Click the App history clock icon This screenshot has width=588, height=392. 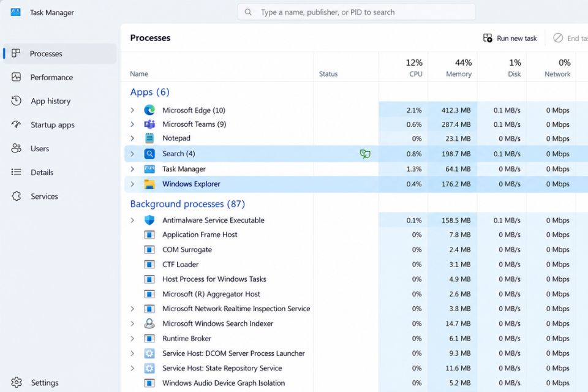pyautogui.click(x=16, y=100)
